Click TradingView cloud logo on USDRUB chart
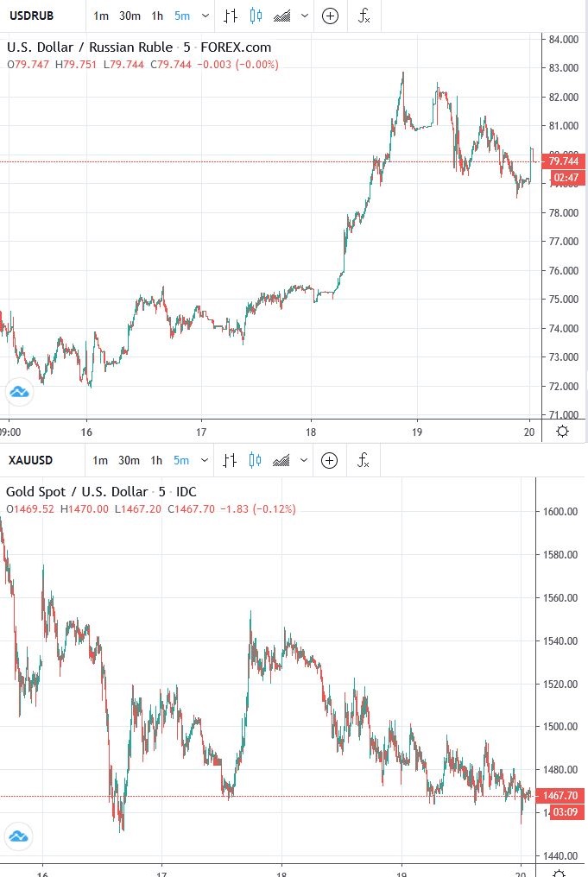588x877 pixels. point(20,392)
